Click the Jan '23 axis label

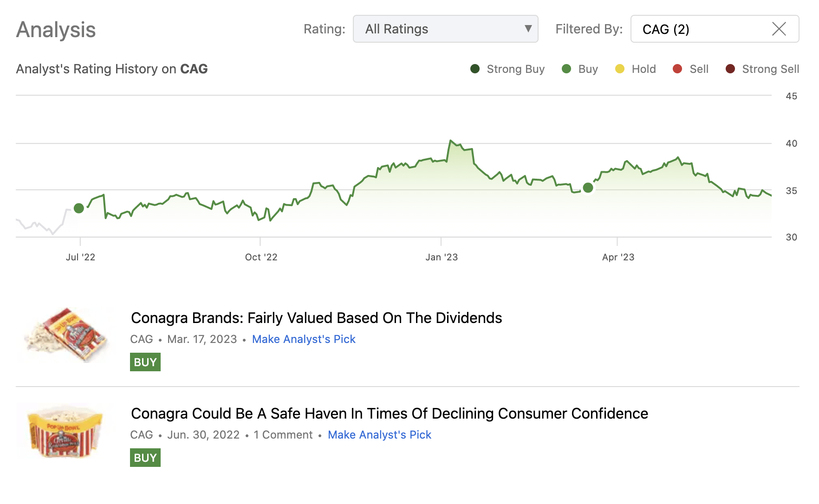442,257
